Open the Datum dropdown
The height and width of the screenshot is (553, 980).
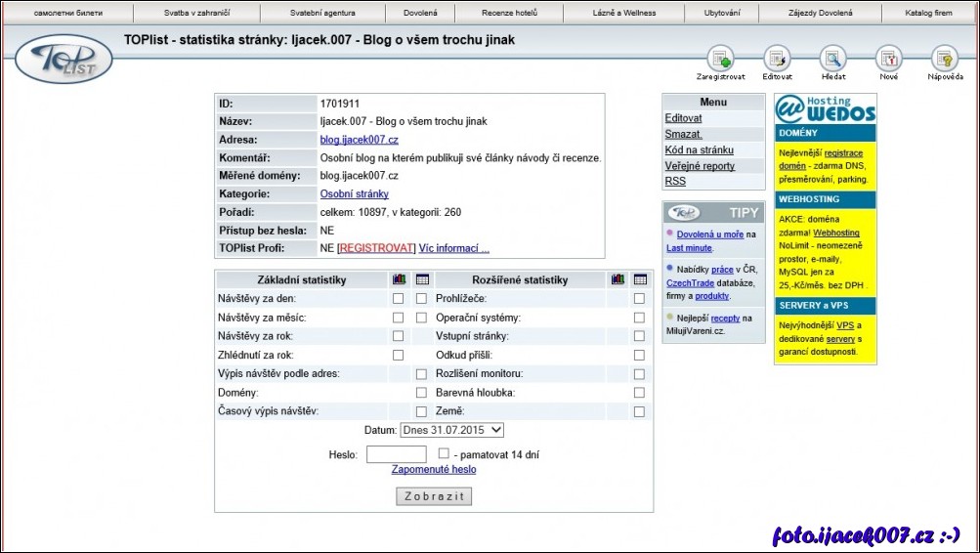click(x=451, y=430)
